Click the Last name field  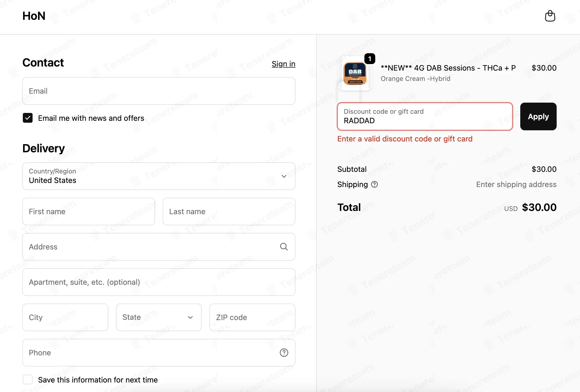click(x=229, y=211)
